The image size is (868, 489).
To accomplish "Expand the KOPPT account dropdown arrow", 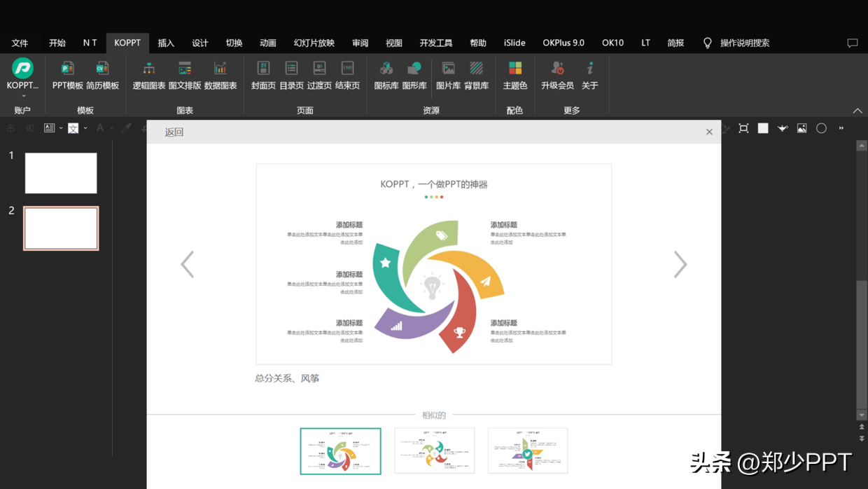I will point(23,96).
